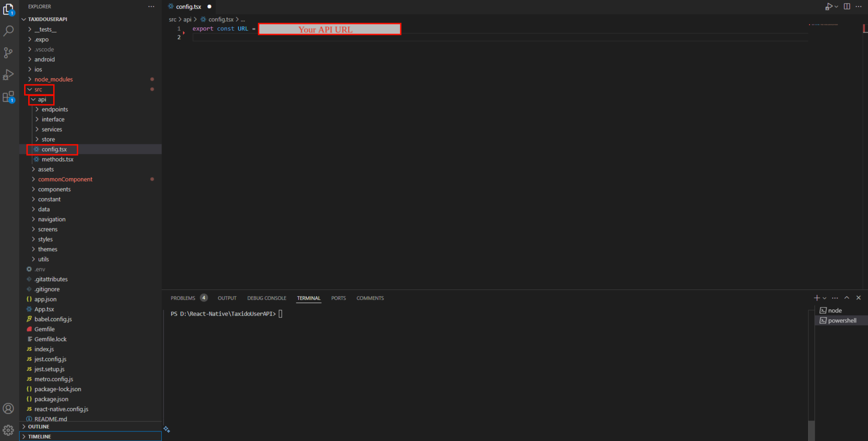Screen dimensions: 868x441
Task: Open the Accounts icon in activity bar
Action: 8,408
